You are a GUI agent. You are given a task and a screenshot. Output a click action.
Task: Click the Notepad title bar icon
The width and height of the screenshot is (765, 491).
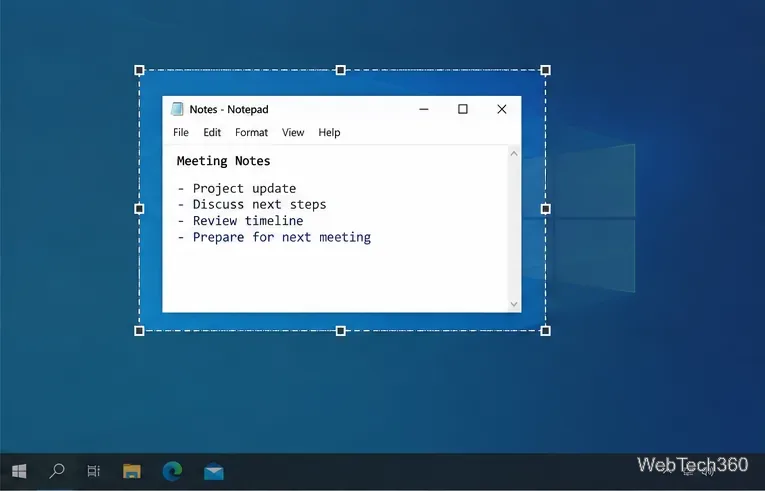tap(177, 109)
